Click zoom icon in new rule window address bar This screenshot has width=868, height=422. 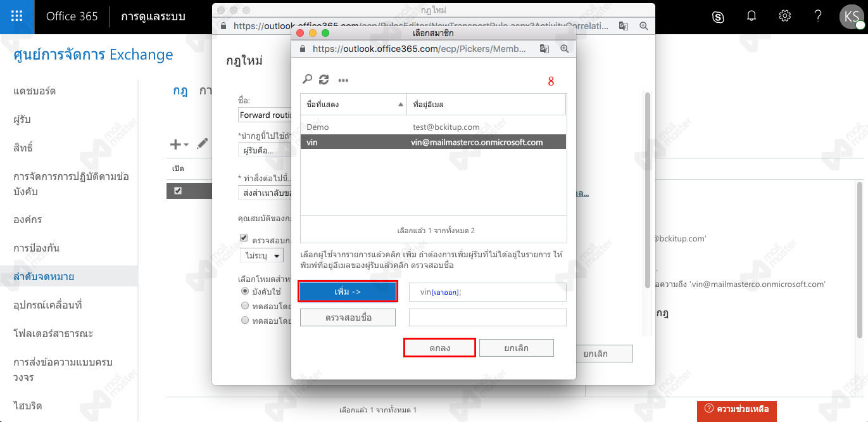pos(643,26)
